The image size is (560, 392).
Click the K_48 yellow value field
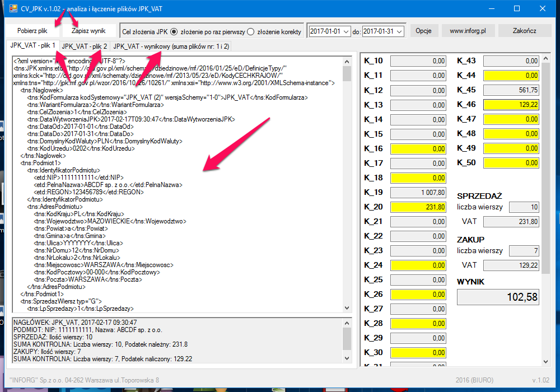click(x=511, y=133)
